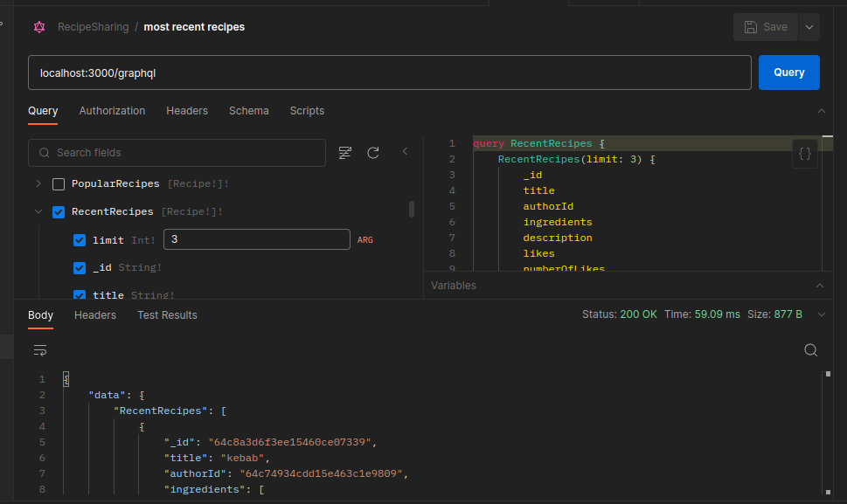The image size is (847, 504).
Task: Toggle the response word wrap icon
Action: tap(40, 351)
